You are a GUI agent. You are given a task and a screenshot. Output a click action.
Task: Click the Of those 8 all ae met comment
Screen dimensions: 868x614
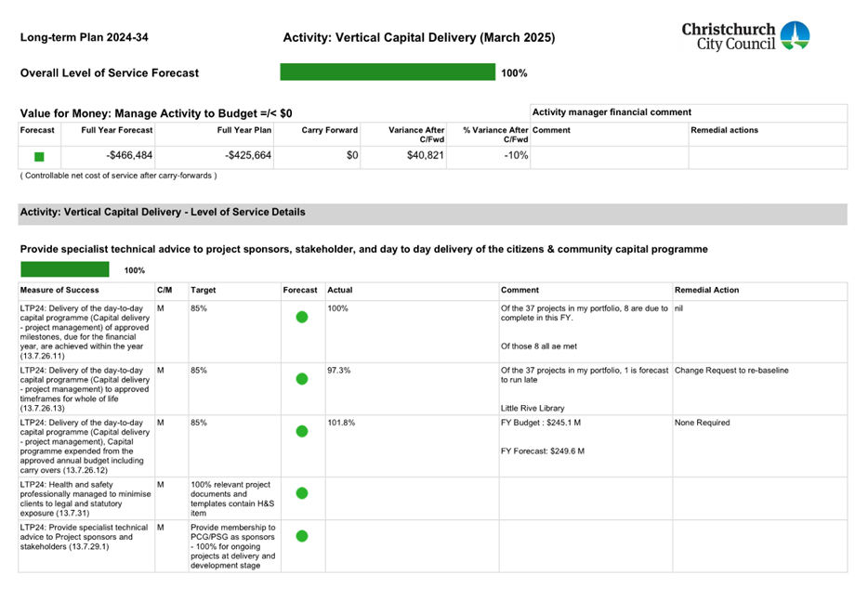point(539,346)
